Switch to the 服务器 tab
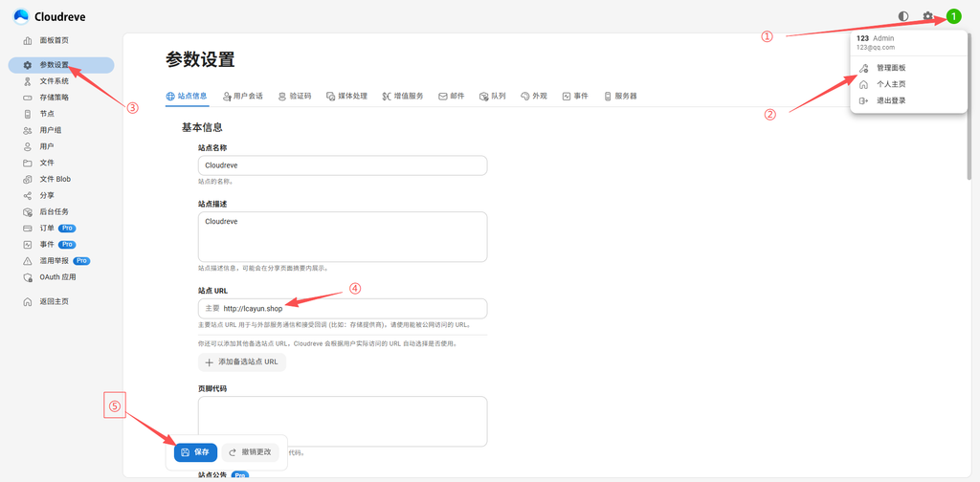Screen dimensions: 980x482 pos(620,97)
